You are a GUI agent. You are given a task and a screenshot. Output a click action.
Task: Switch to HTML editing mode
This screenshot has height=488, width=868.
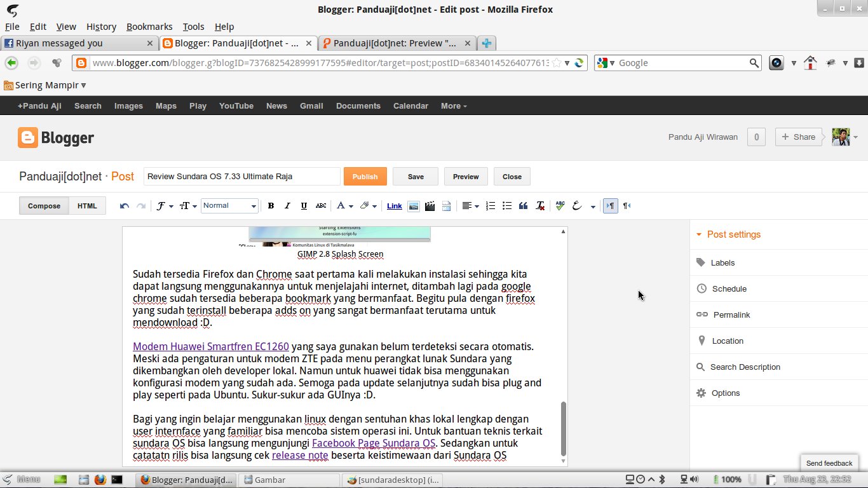pos(88,206)
